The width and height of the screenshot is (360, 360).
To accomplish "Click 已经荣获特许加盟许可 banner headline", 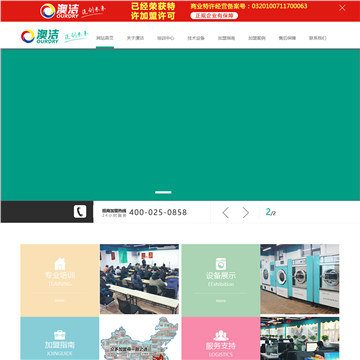I will pyautogui.click(x=153, y=11).
